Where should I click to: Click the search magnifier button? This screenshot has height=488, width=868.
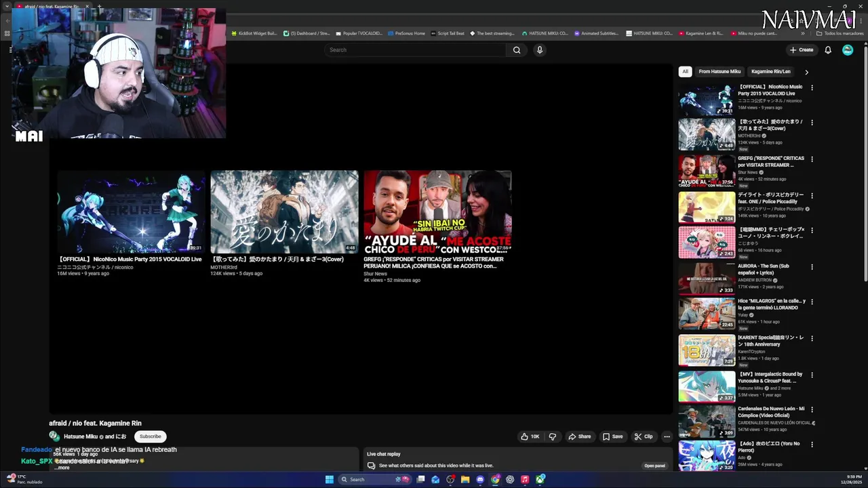click(517, 49)
